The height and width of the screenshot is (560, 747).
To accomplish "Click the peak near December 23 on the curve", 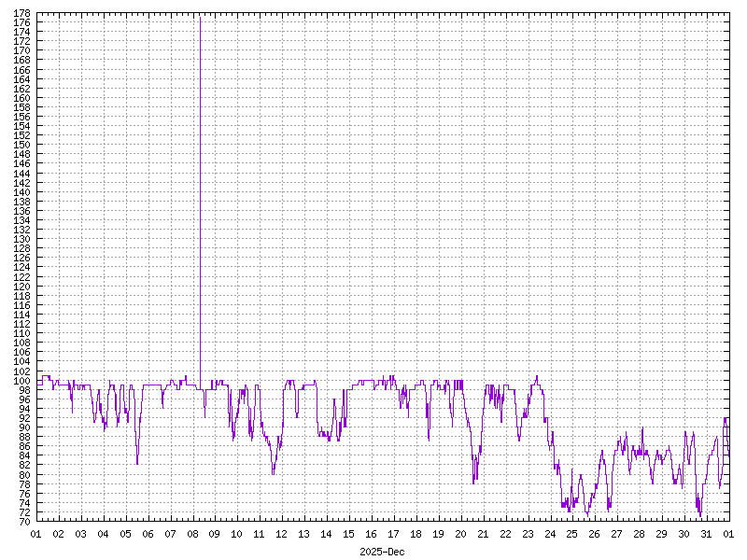I will point(536,378).
